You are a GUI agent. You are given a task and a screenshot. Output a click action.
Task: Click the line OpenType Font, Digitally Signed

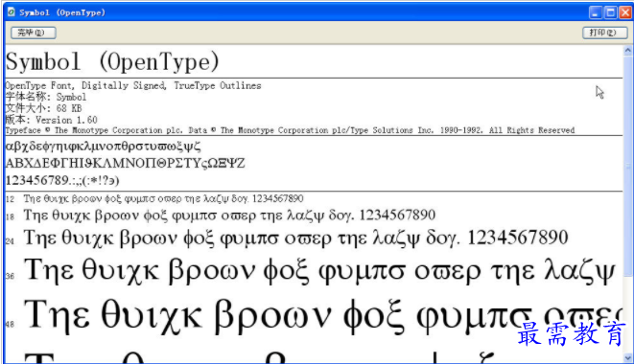(x=133, y=85)
